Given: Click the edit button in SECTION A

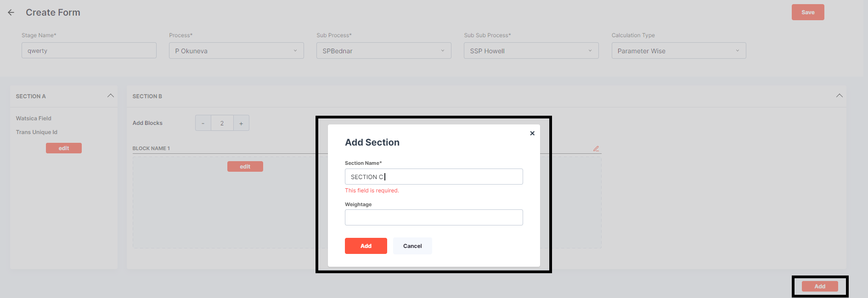Looking at the screenshot, I should pyautogui.click(x=63, y=148).
